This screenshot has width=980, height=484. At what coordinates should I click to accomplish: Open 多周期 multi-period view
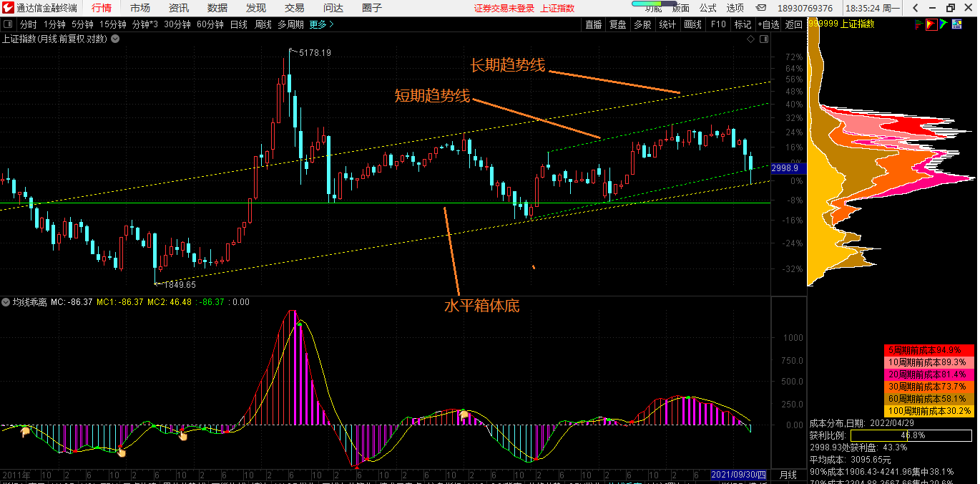pyautogui.click(x=290, y=24)
